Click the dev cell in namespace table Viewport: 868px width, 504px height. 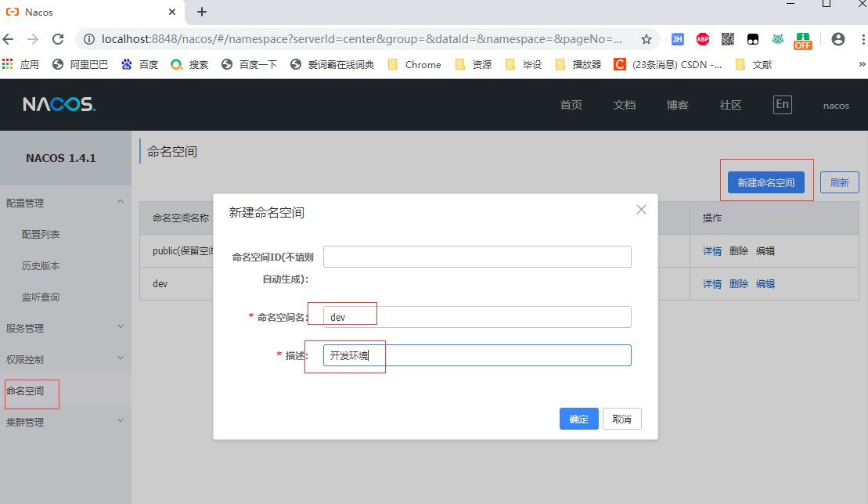pos(160,284)
